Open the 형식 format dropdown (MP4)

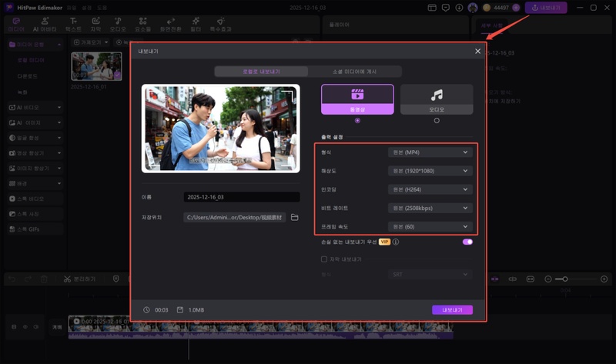(x=430, y=152)
